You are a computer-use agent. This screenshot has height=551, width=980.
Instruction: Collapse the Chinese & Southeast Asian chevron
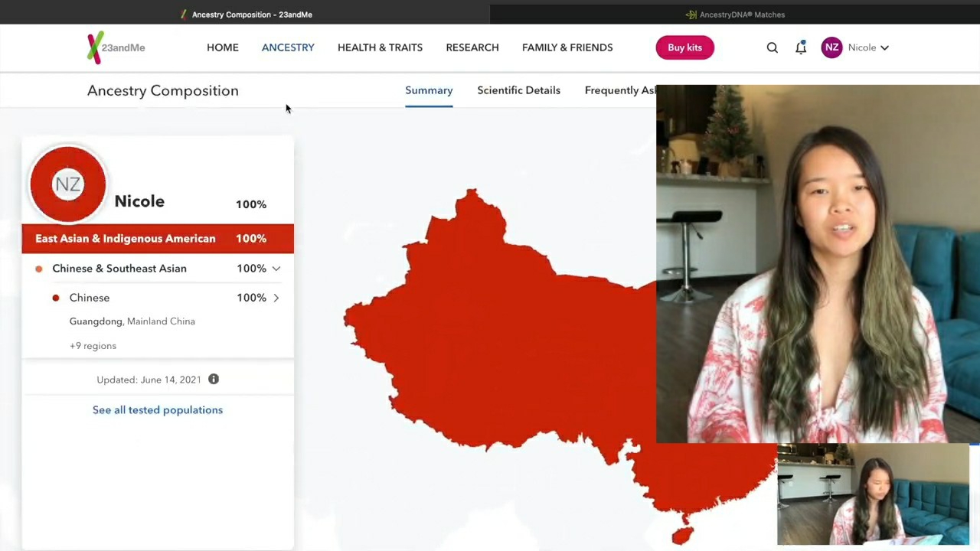(x=276, y=269)
